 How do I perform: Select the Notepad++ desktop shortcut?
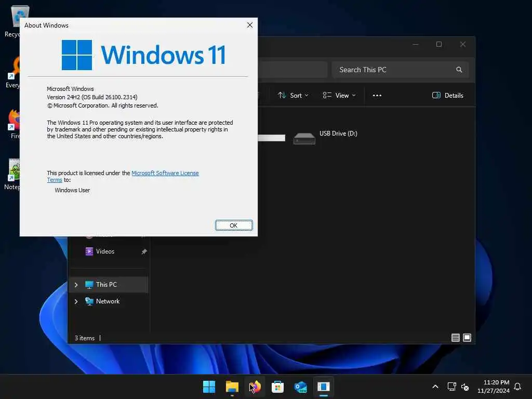tap(12, 175)
